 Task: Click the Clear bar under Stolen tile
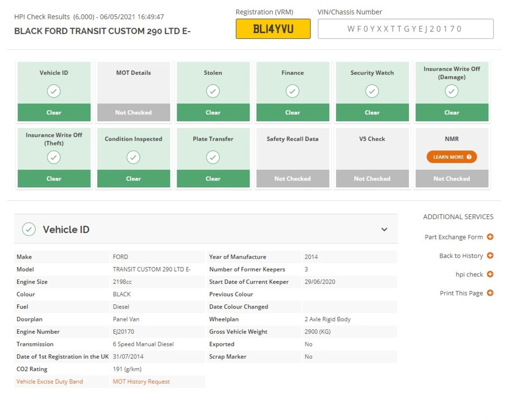(213, 112)
